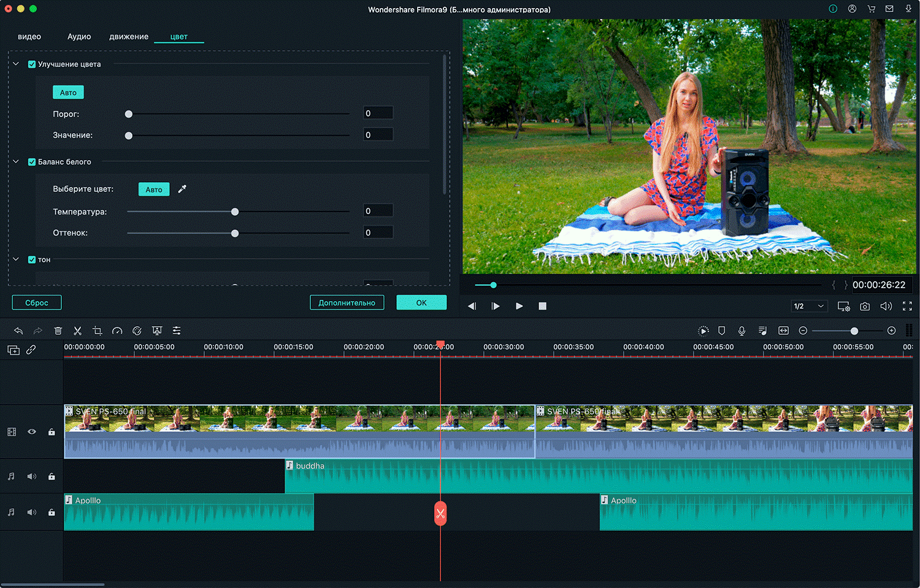Split clip with the scissors toolbar icon
This screenshot has height=588, width=920.
(x=77, y=330)
